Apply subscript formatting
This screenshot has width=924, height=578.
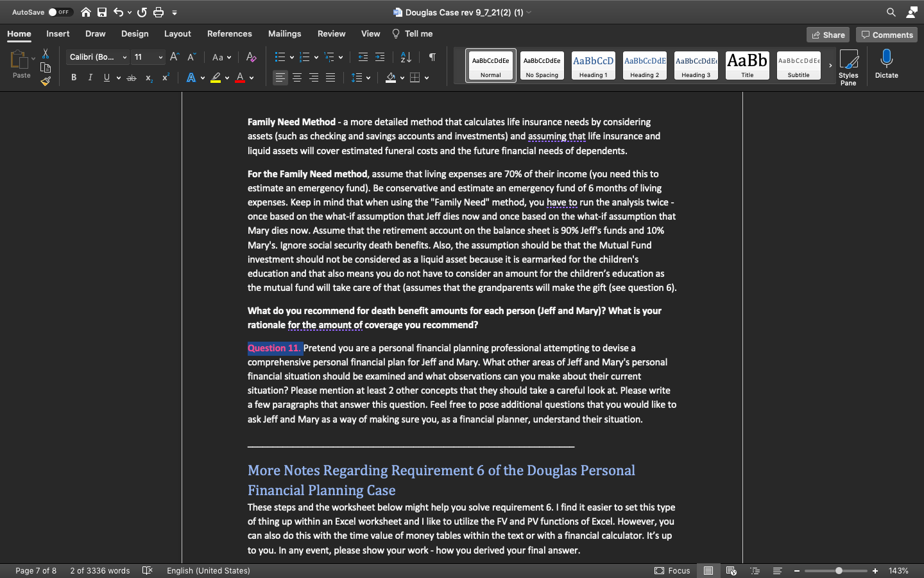click(x=148, y=77)
